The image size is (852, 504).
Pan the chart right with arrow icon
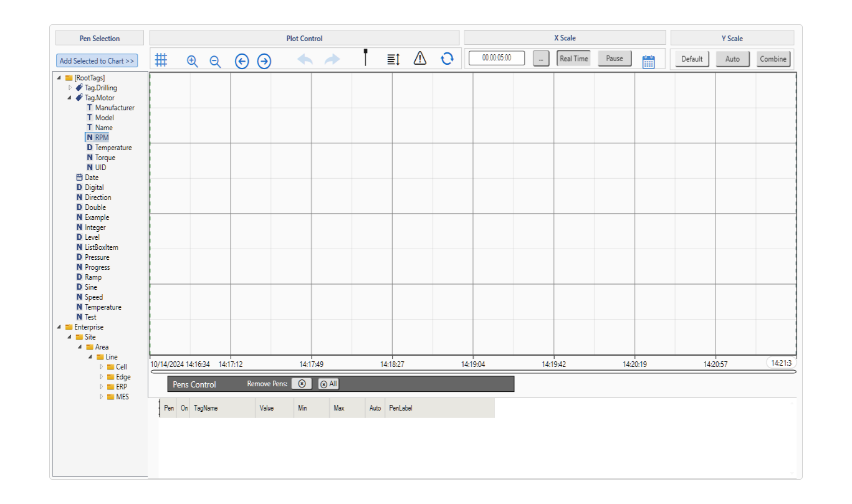click(x=264, y=61)
